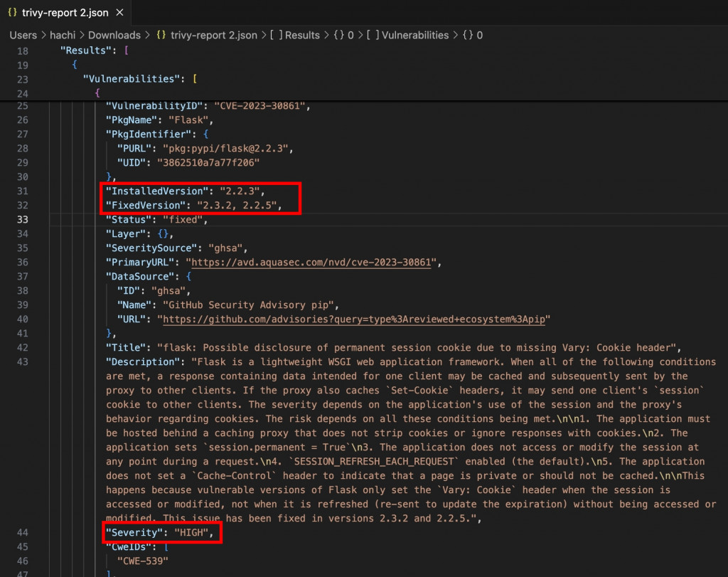Click the JSON file icon in breadcrumb
728x577 pixels.
tap(161, 36)
